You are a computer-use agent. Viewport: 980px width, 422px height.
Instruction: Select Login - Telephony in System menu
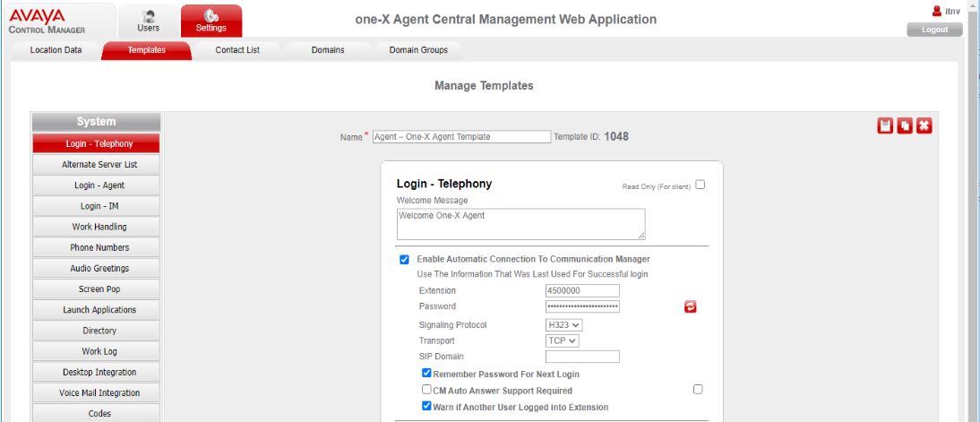[96, 143]
